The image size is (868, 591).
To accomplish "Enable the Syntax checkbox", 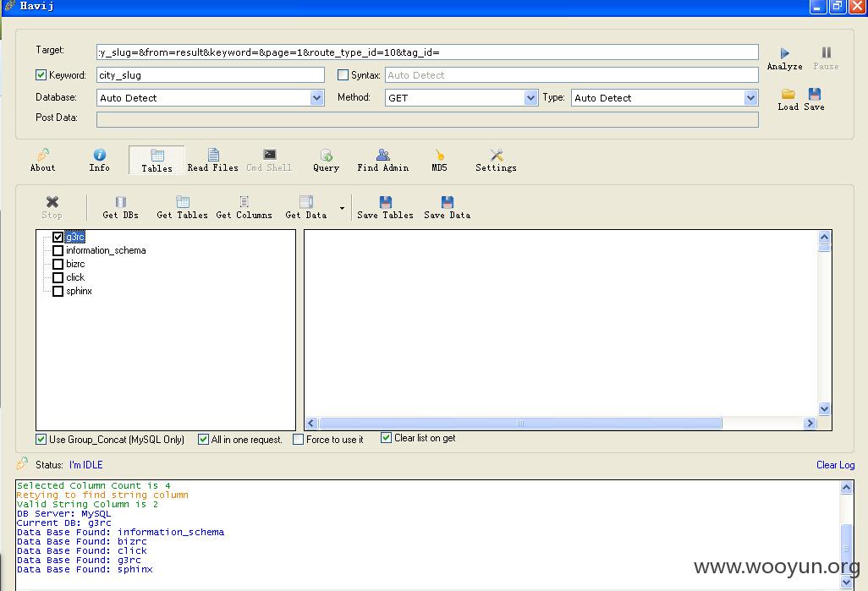I will [x=343, y=74].
